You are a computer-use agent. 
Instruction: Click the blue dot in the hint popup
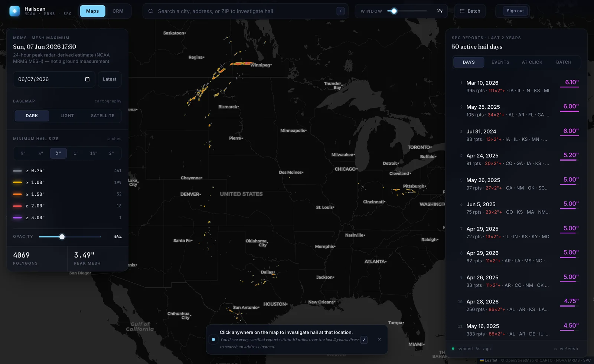pos(213,340)
